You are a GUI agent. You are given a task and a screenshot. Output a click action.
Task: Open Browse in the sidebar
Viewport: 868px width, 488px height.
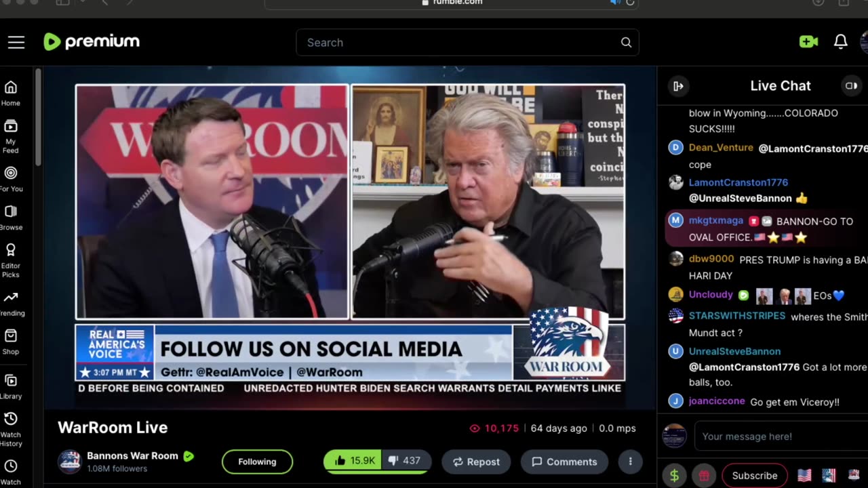click(11, 218)
